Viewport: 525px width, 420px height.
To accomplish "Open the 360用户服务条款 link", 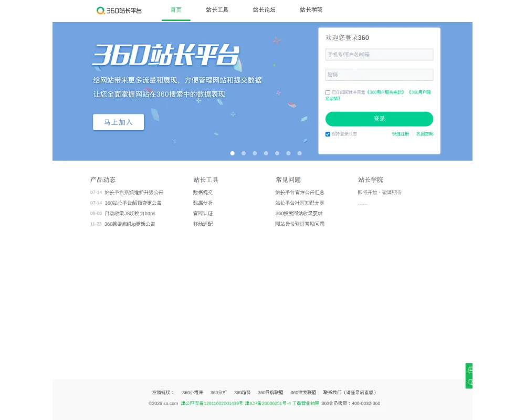I will tap(386, 92).
